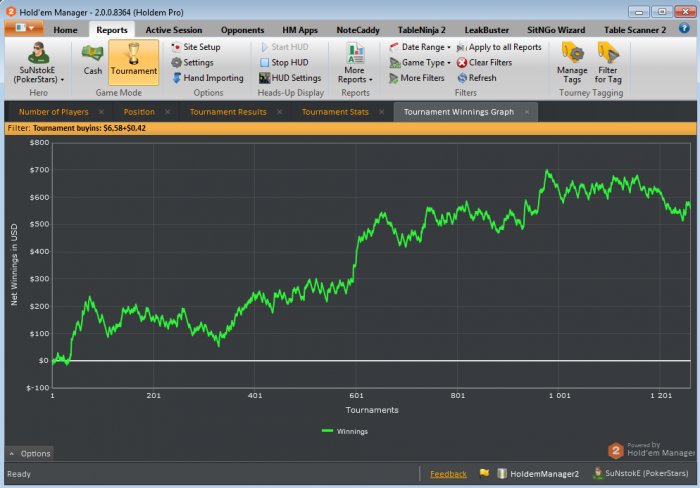
Task: Select the Cash game mode icon
Action: click(92, 56)
